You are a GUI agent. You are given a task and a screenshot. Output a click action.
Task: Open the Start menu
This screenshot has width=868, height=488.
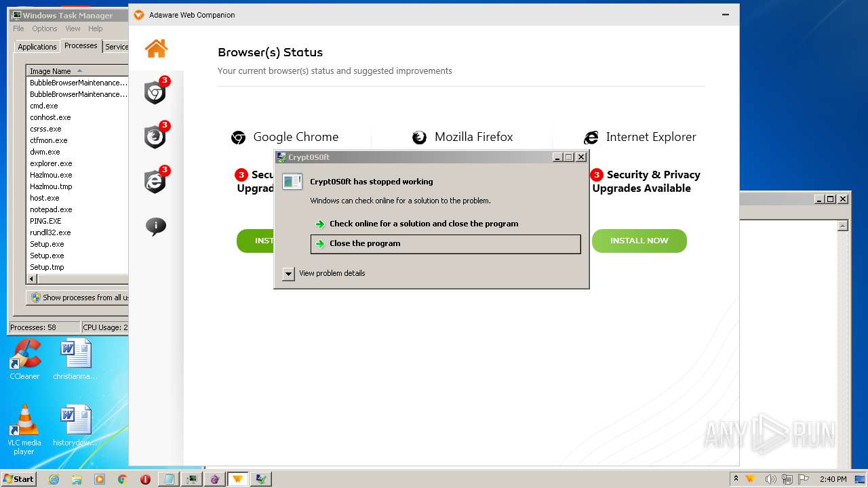click(18, 479)
